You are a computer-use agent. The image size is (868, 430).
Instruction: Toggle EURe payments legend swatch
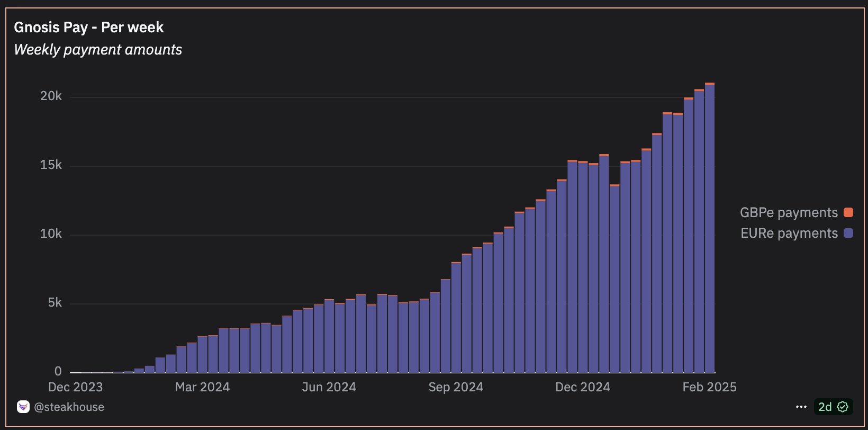click(x=848, y=233)
